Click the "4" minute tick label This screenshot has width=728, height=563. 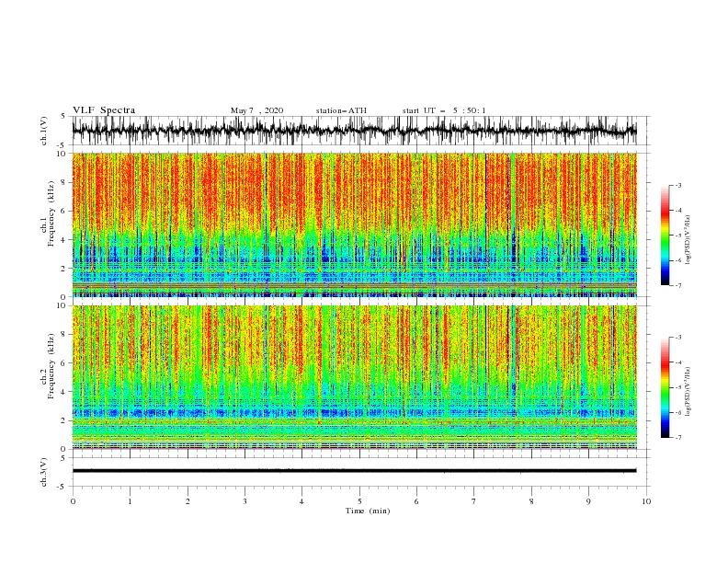(301, 501)
